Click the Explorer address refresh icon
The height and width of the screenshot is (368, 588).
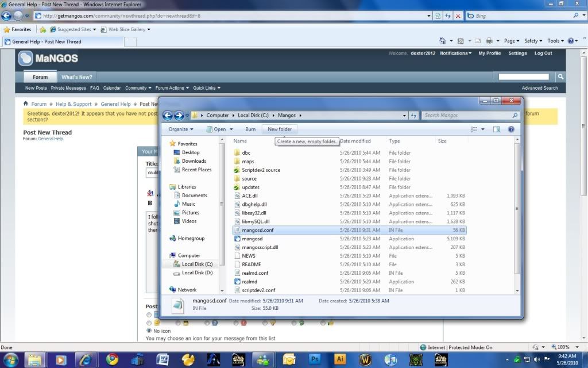point(413,115)
